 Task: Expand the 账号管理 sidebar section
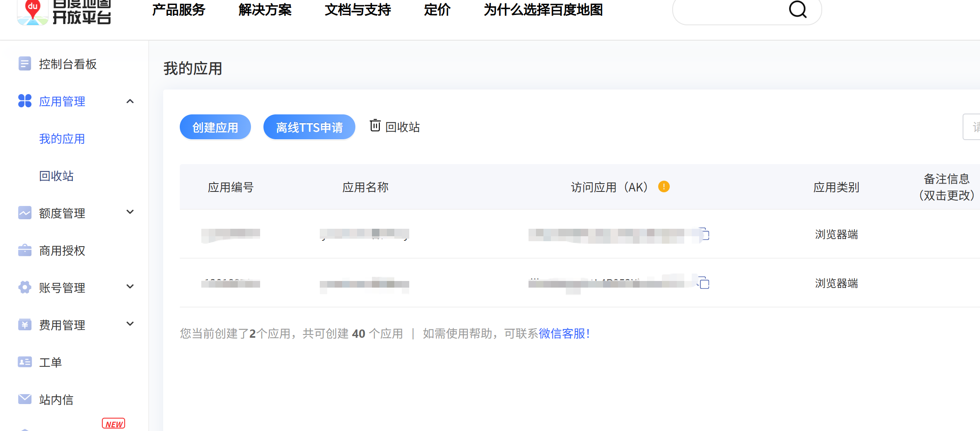pyautogui.click(x=130, y=287)
